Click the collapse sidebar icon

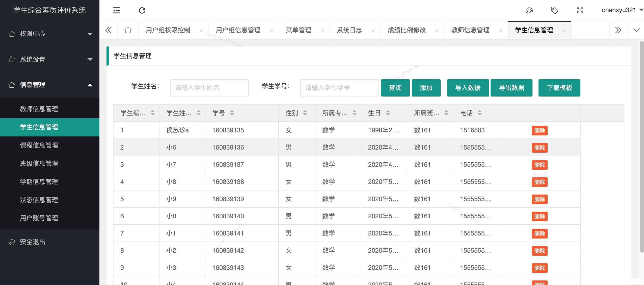pyautogui.click(x=116, y=10)
